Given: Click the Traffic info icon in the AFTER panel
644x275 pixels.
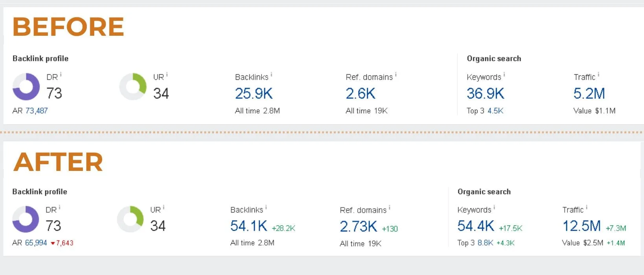Looking at the screenshot, I should coord(587,207).
